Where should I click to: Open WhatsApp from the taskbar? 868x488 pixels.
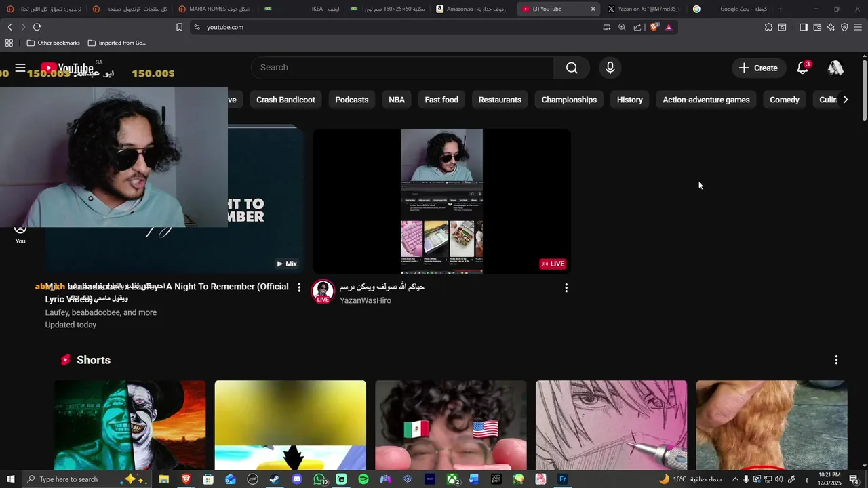coord(319,479)
